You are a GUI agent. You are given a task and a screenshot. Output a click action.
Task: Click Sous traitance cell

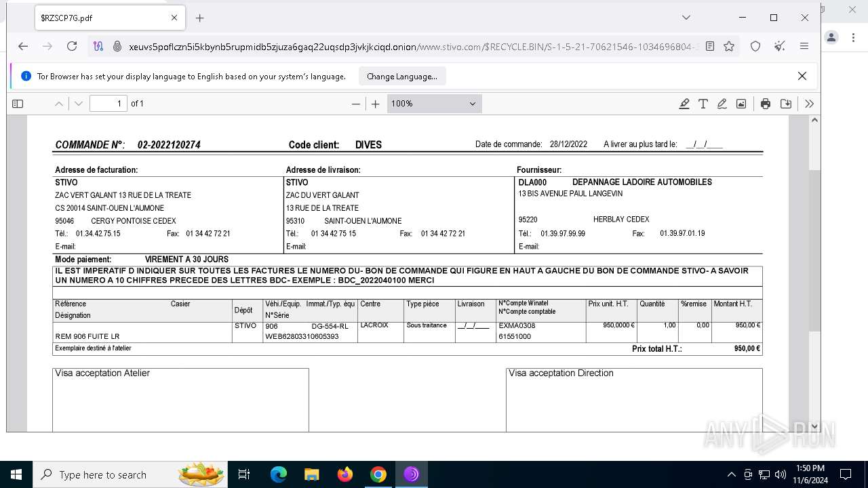[x=427, y=325]
